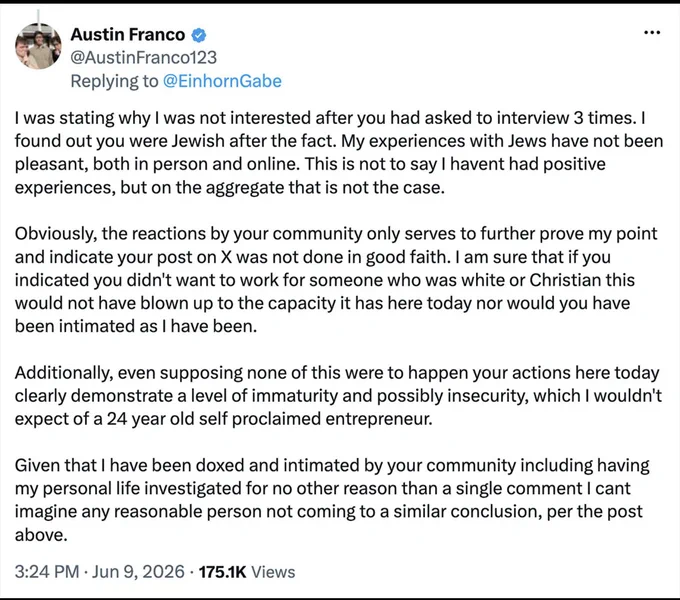The height and width of the screenshot is (600, 680).
Task: Visit the @AustinFranco123 handle
Action: pos(143,57)
